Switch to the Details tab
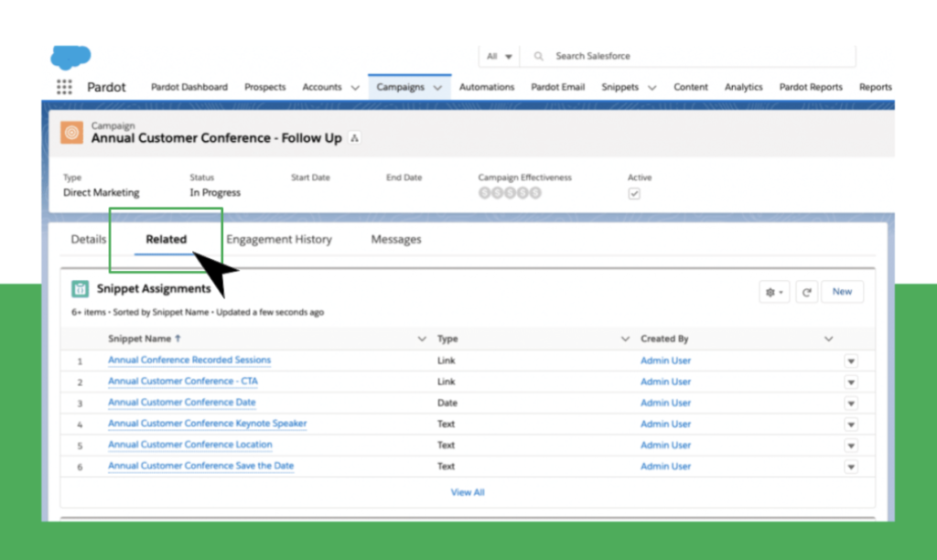This screenshot has width=937, height=560. (x=89, y=239)
